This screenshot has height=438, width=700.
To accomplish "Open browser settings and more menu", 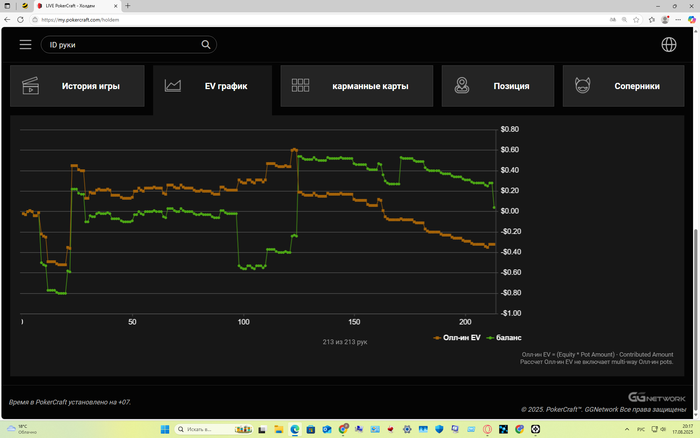I will point(678,20).
